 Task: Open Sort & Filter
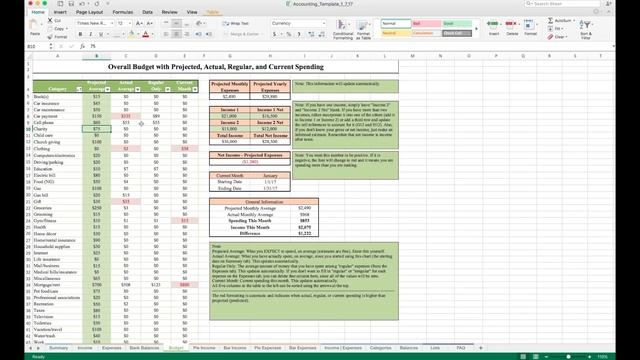pyautogui.click(x=586, y=29)
